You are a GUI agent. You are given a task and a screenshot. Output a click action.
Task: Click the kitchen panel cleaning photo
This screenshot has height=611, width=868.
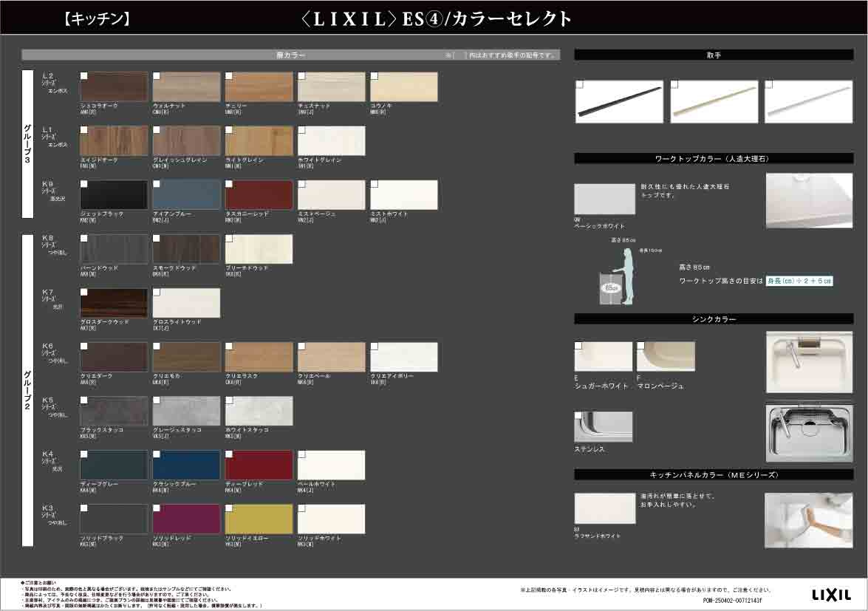pos(808,521)
